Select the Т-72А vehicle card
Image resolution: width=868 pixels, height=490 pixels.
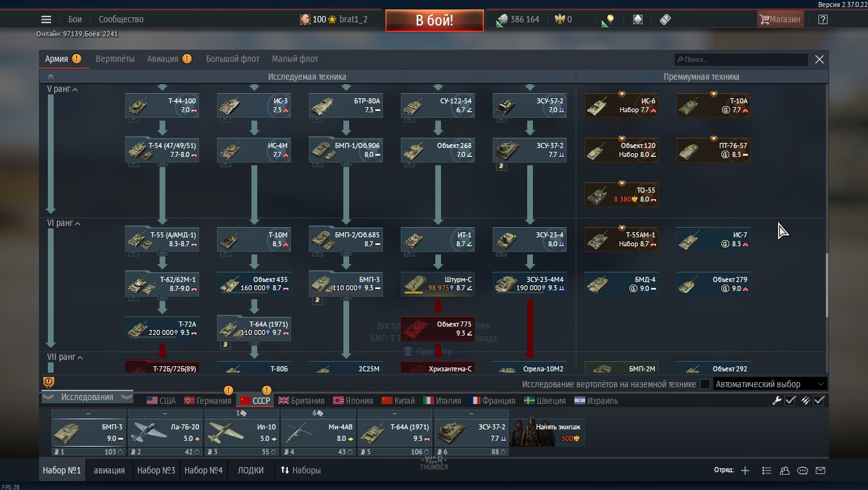[x=162, y=329]
